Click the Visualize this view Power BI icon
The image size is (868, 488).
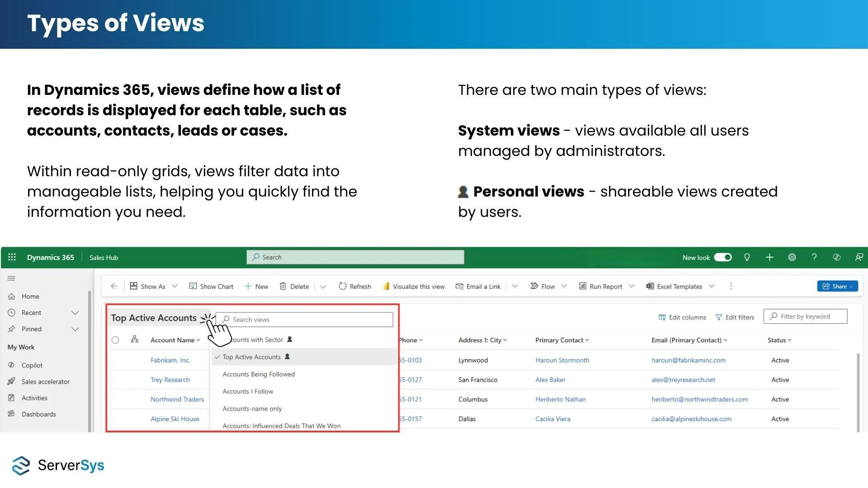point(386,286)
